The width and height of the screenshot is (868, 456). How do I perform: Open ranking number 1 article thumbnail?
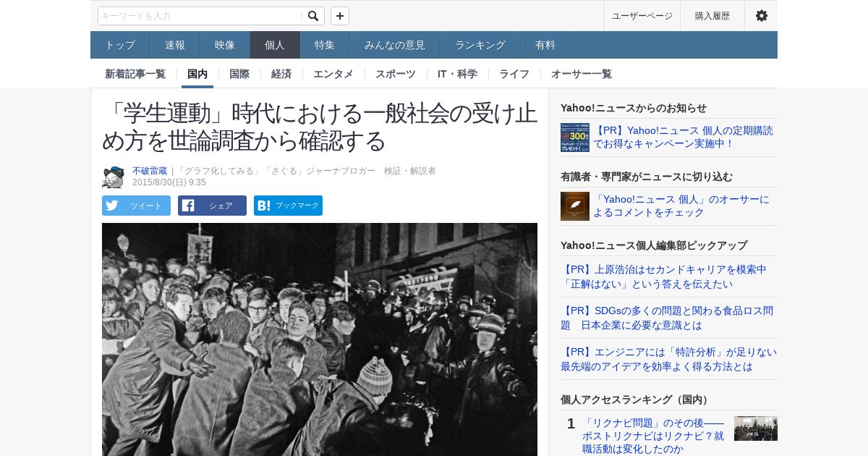756,428
